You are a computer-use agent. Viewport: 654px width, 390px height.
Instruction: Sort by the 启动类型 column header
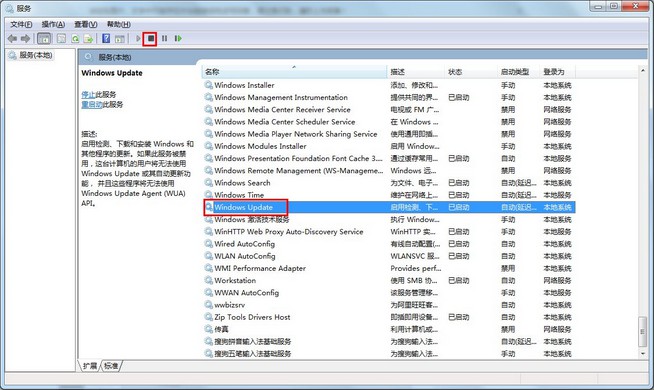(x=518, y=72)
